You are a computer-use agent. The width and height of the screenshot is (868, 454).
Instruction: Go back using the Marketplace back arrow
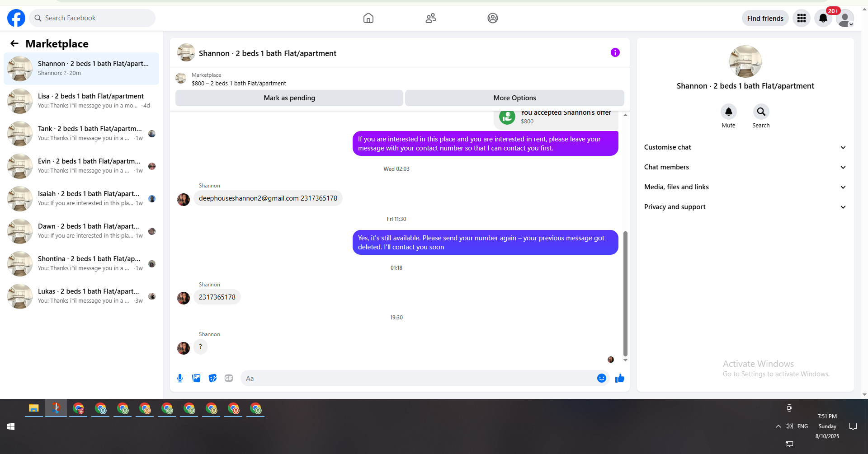click(x=14, y=43)
